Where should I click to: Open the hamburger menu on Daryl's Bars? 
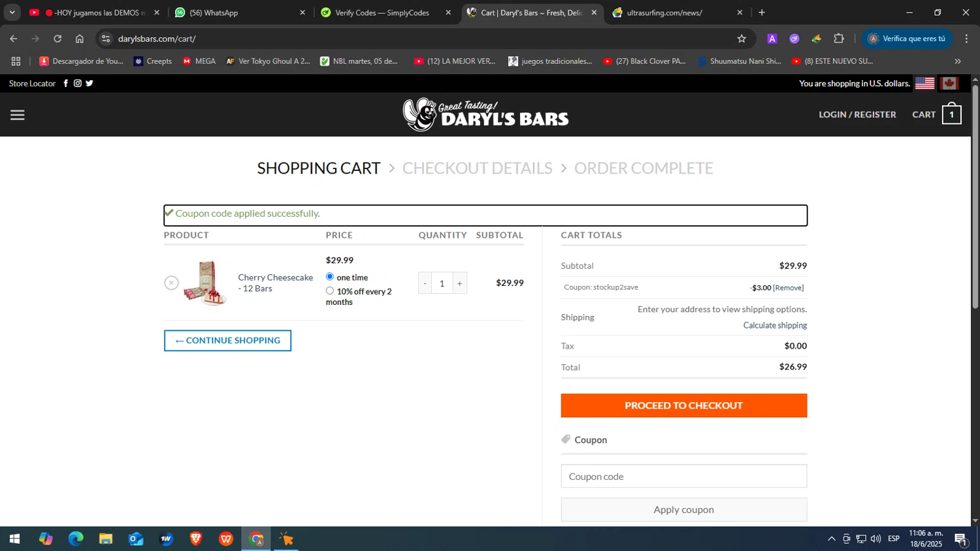tap(18, 115)
